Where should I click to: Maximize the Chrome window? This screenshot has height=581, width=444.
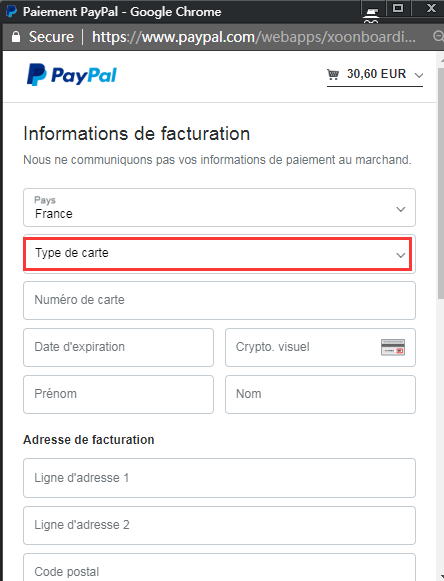398,8
